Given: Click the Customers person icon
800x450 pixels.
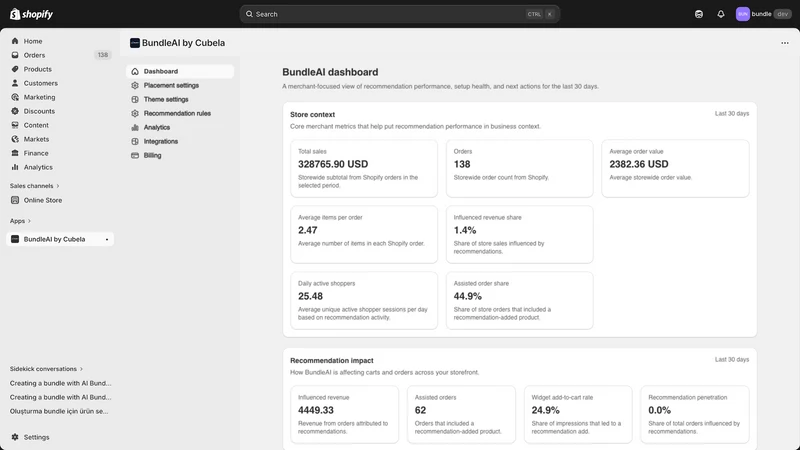Looking at the screenshot, I should [x=15, y=83].
